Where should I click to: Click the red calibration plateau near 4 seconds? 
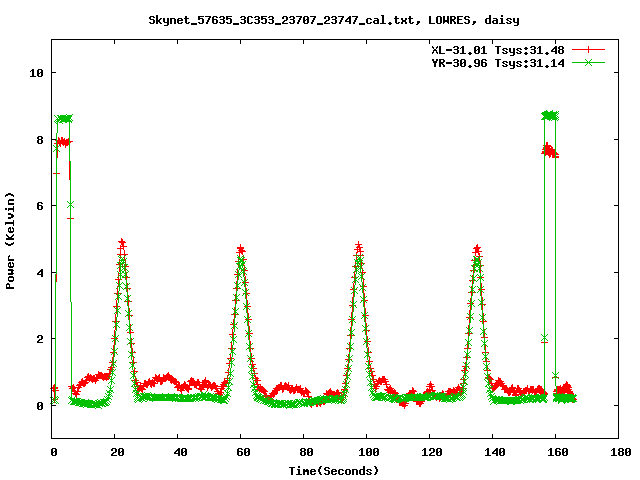(64, 142)
